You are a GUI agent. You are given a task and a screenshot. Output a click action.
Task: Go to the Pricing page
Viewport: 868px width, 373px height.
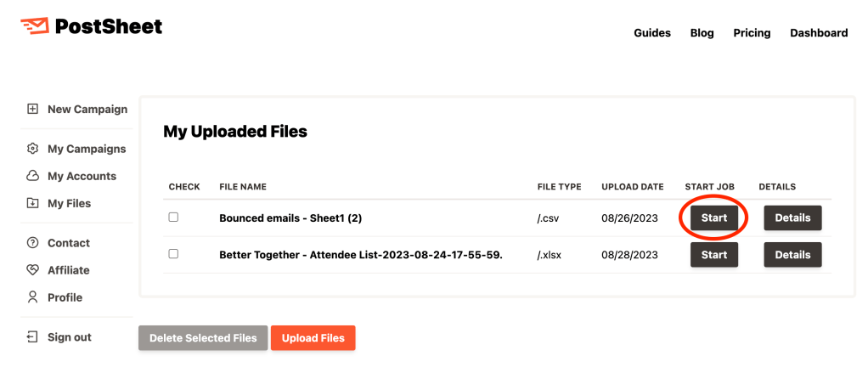click(752, 33)
